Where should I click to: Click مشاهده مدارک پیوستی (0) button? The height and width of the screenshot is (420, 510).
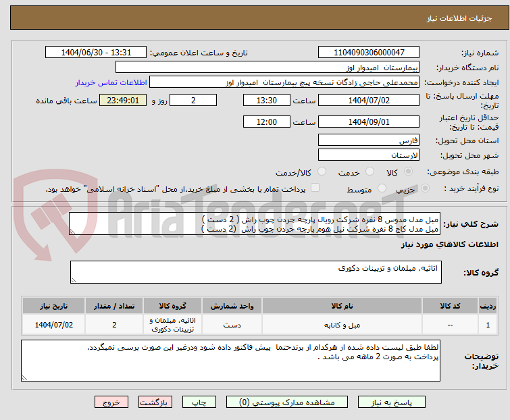[287, 402]
